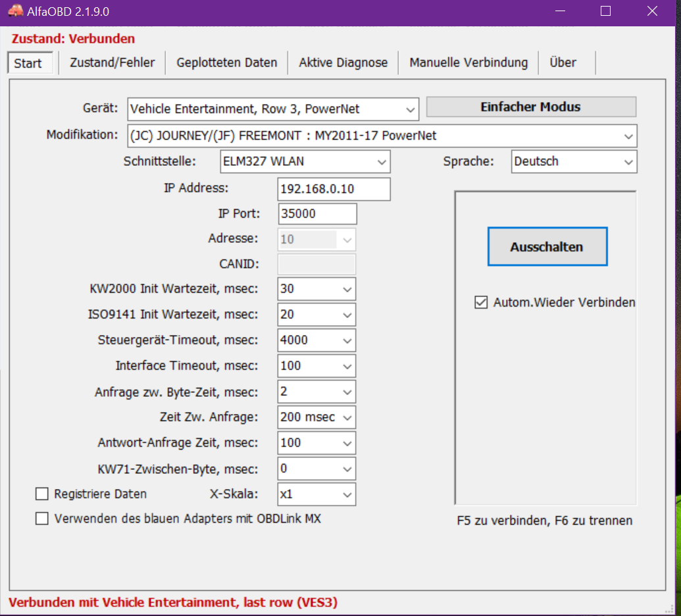
Task: Focus the IP Port text field
Action: tap(317, 214)
